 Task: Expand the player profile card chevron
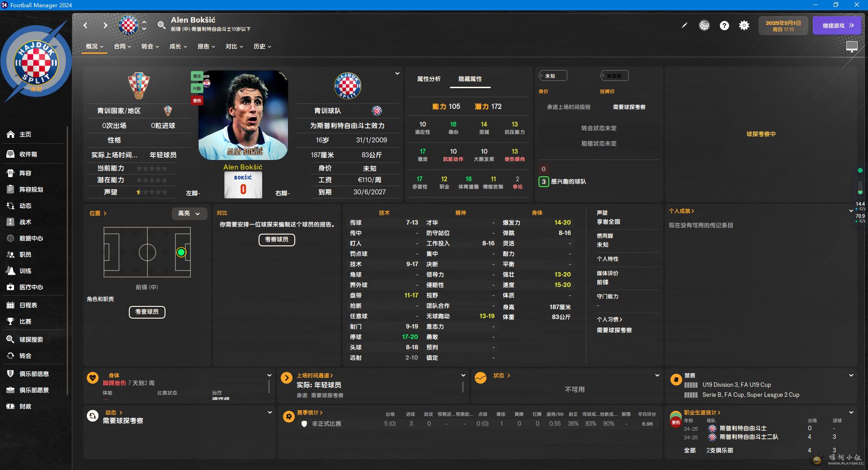click(397, 73)
